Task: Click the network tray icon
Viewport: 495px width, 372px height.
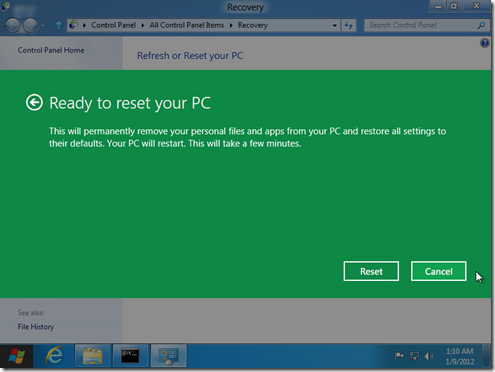Action: coord(414,356)
